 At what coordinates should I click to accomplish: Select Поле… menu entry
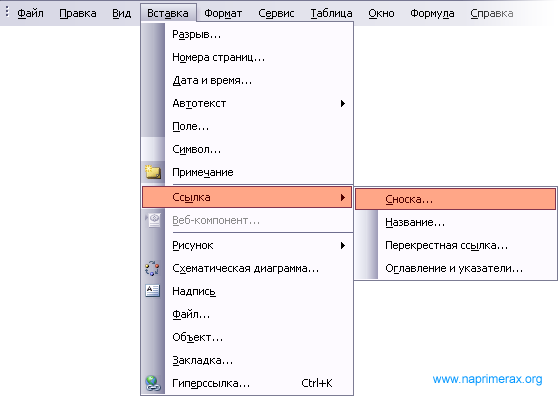[x=247, y=126]
